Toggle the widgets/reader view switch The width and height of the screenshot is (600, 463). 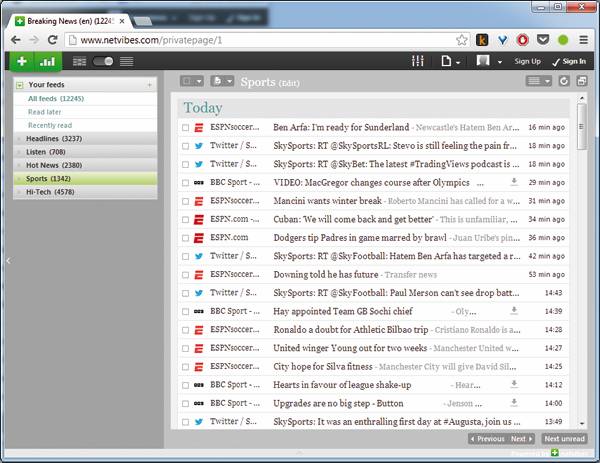(x=103, y=61)
